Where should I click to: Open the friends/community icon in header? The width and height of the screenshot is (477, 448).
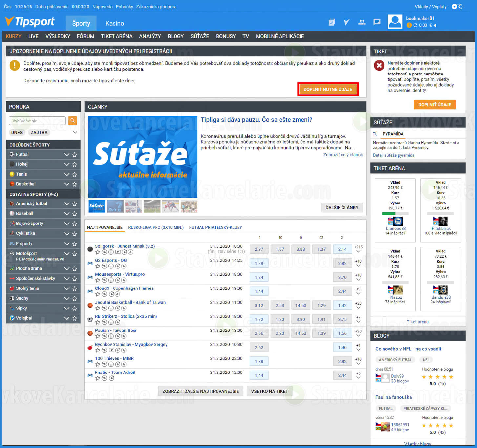[x=362, y=22]
